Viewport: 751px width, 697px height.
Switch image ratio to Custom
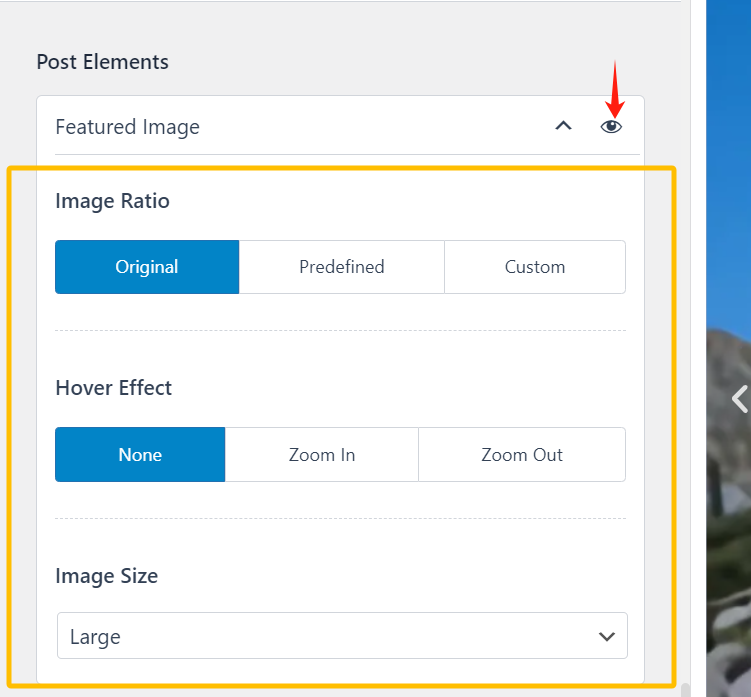tap(535, 267)
